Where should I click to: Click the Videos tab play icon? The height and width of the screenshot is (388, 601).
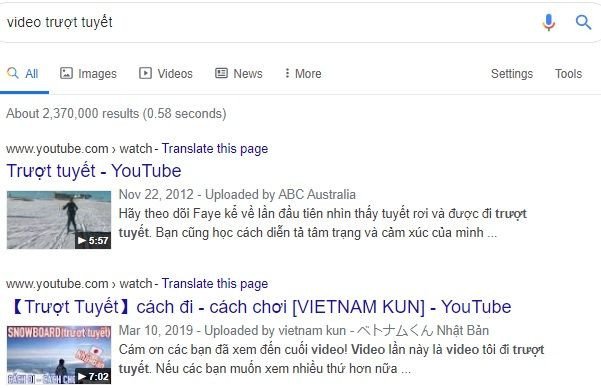coord(145,73)
